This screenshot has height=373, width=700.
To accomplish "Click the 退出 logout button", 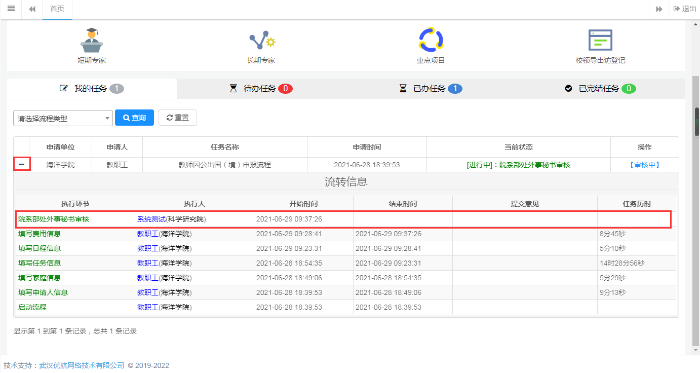I will (x=685, y=8).
